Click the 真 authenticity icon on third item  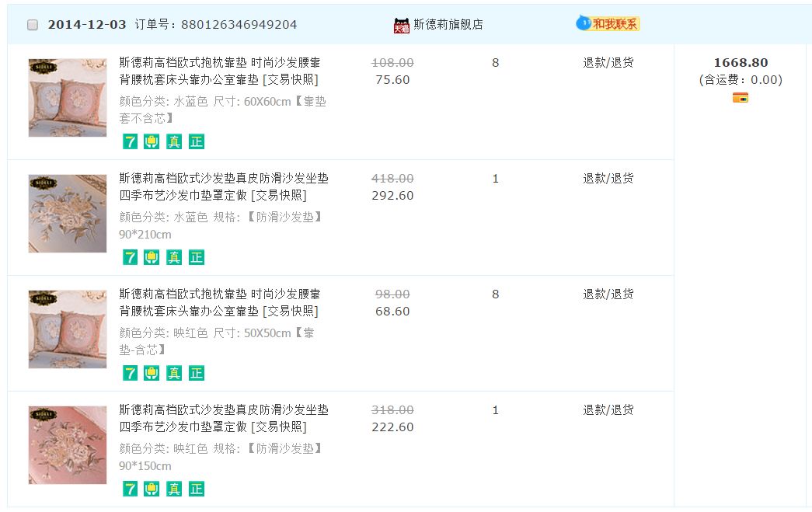(174, 373)
